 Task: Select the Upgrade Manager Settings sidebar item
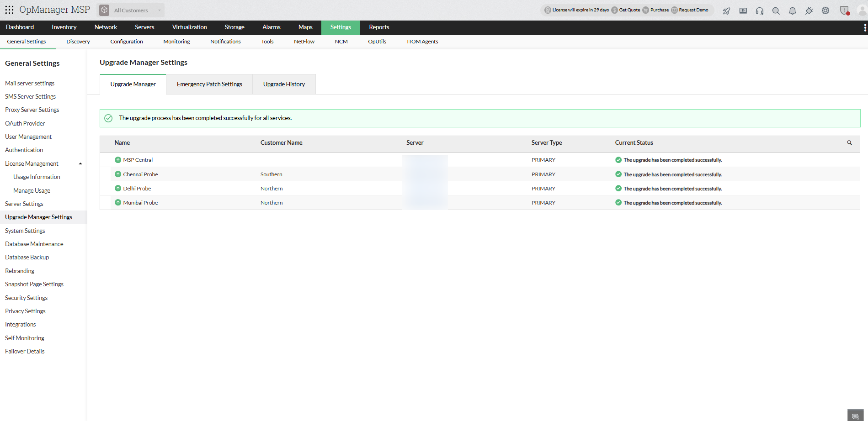tap(43, 217)
